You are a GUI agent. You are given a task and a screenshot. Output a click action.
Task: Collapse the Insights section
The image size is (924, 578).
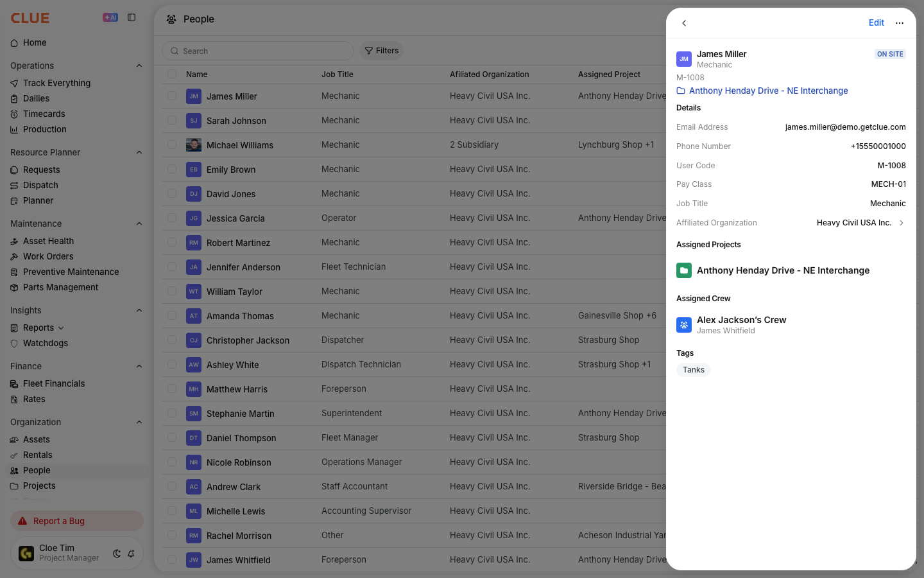point(139,310)
